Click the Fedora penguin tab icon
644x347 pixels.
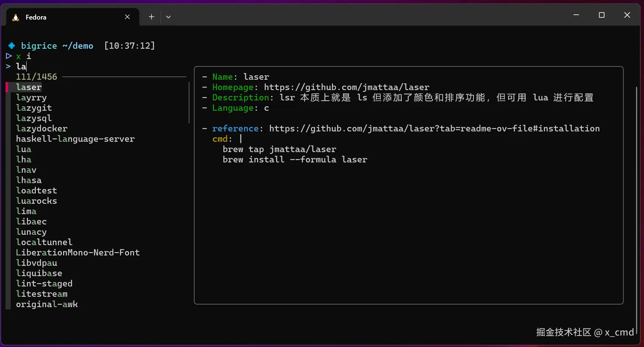coord(16,17)
